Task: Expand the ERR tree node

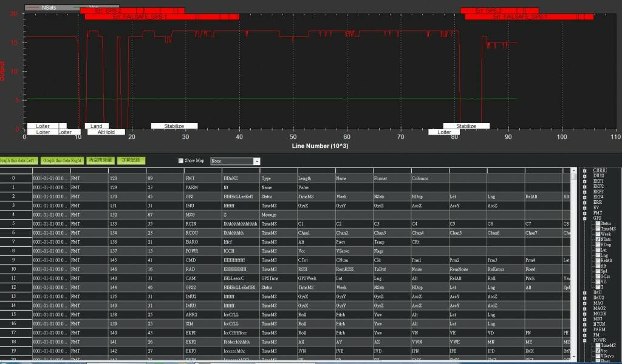Action: pos(585,203)
